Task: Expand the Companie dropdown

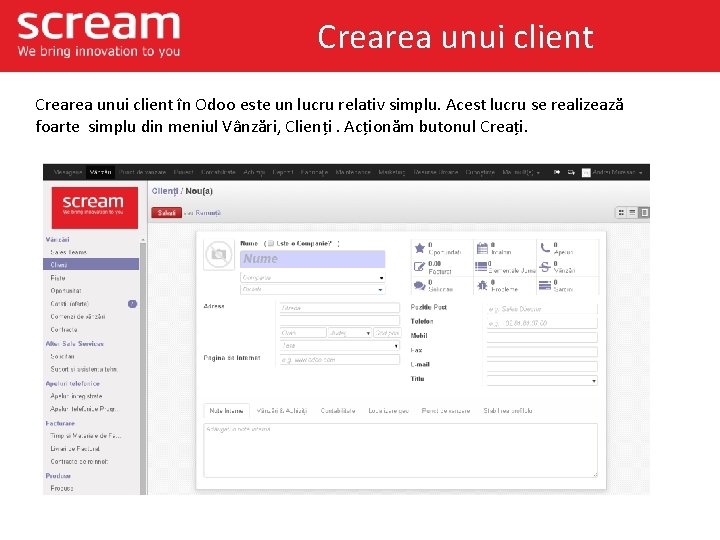Action: (x=381, y=278)
